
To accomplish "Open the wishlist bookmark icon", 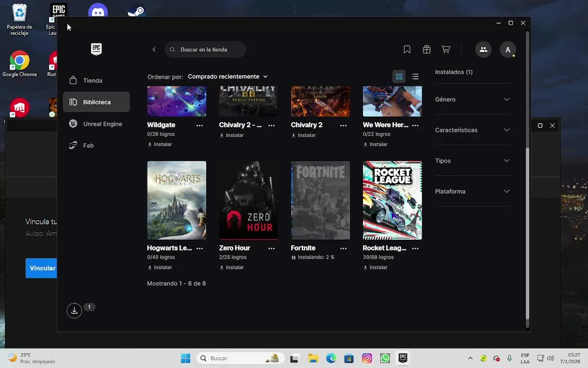I will pyautogui.click(x=407, y=50).
